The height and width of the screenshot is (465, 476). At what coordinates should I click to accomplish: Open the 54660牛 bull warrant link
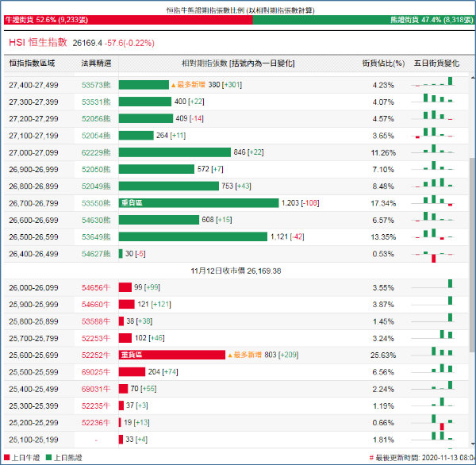(x=95, y=305)
